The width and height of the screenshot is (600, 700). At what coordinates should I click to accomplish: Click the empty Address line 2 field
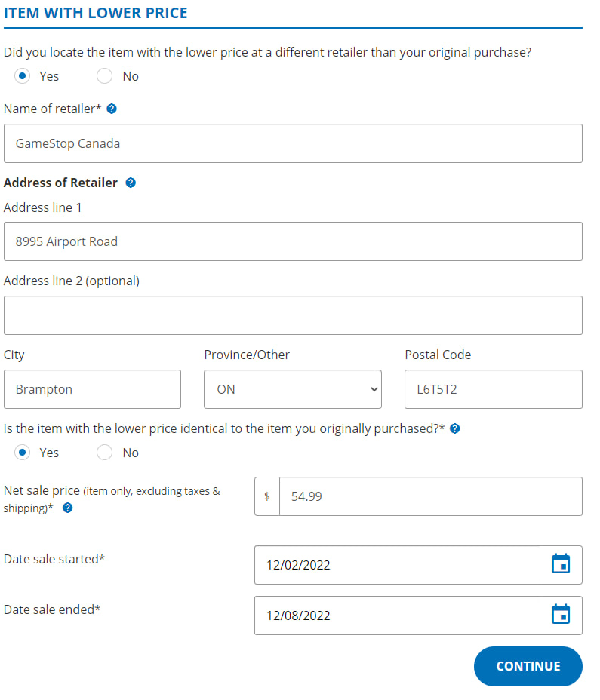(293, 315)
